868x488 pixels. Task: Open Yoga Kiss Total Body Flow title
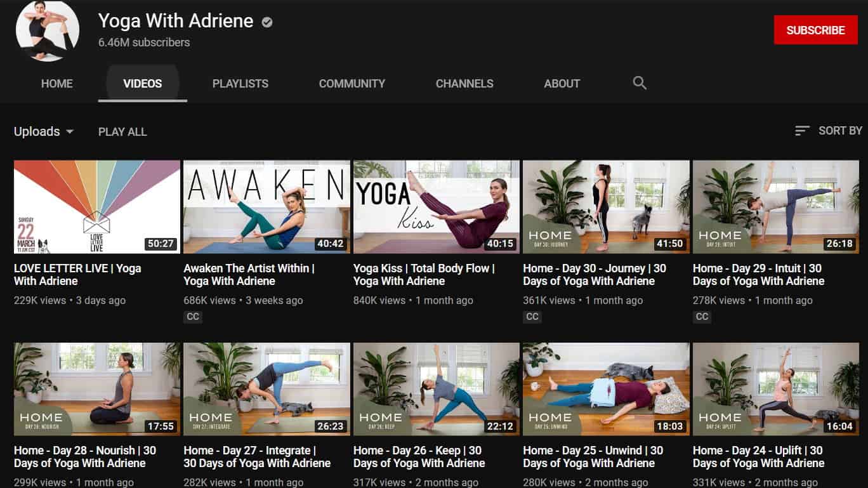click(424, 275)
